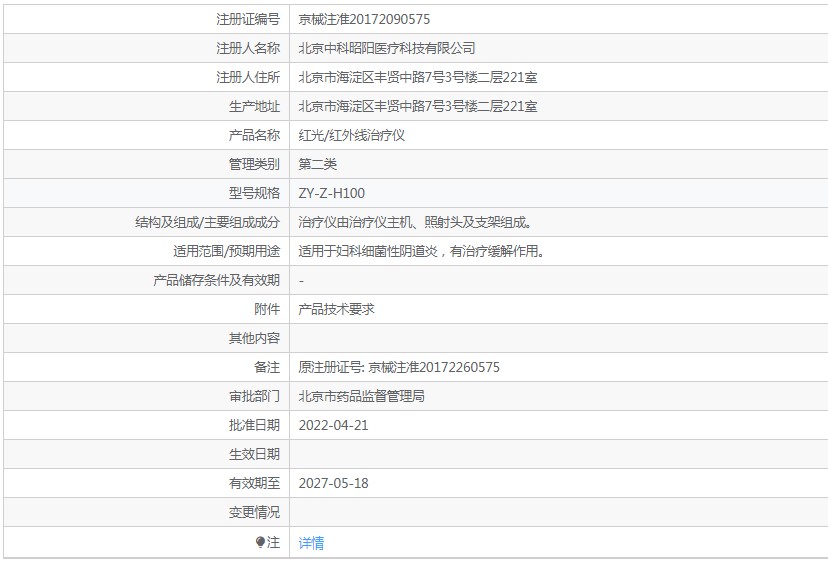The height and width of the screenshot is (564, 828).
Task: Click the 生产地址 label
Action: coord(254,107)
